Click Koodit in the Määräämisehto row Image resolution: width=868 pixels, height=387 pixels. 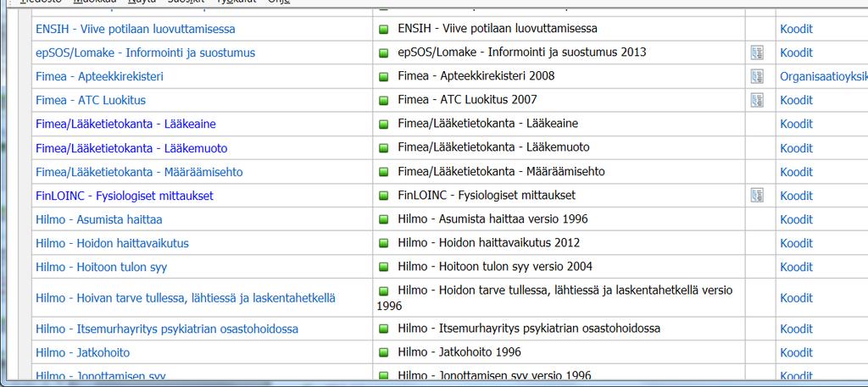coord(796,172)
